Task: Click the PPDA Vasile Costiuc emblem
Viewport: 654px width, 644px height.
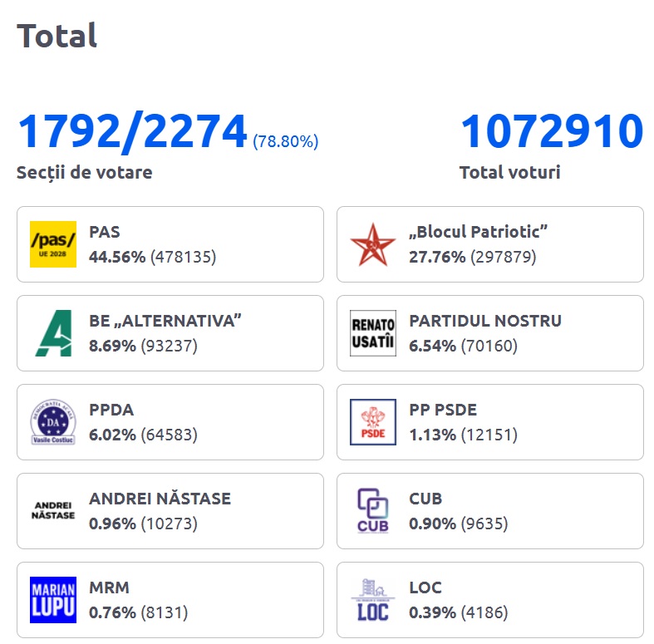Action: [x=52, y=422]
